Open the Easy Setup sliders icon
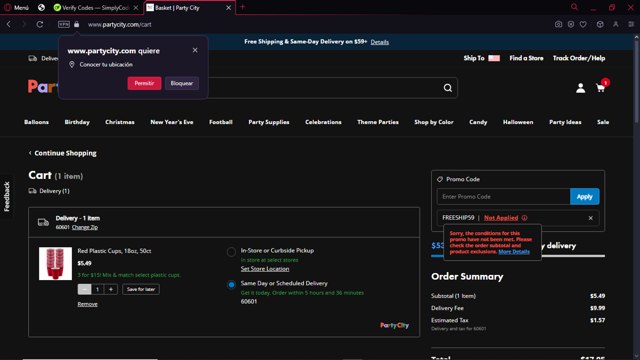 pyautogui.click(x=631, y=24)
